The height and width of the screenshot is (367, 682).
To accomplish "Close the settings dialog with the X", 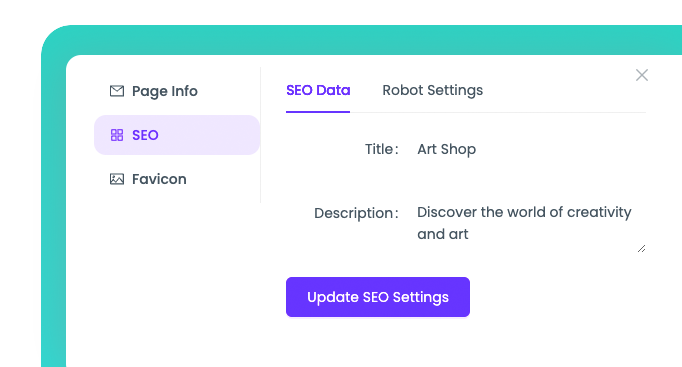I will tap(642, 75).
